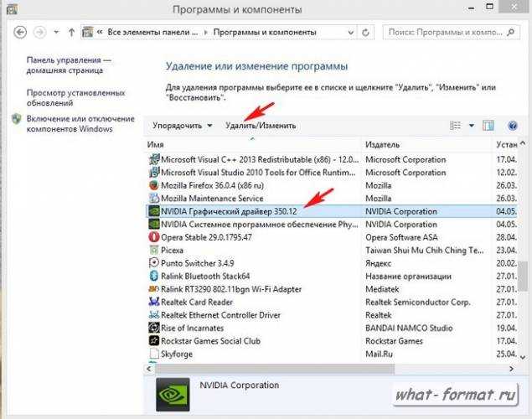This screenshot has width=532, height=419.
Task: Select NVIDIA Графический драйвер 350.12 name text
Action: [x=229, y=211]
